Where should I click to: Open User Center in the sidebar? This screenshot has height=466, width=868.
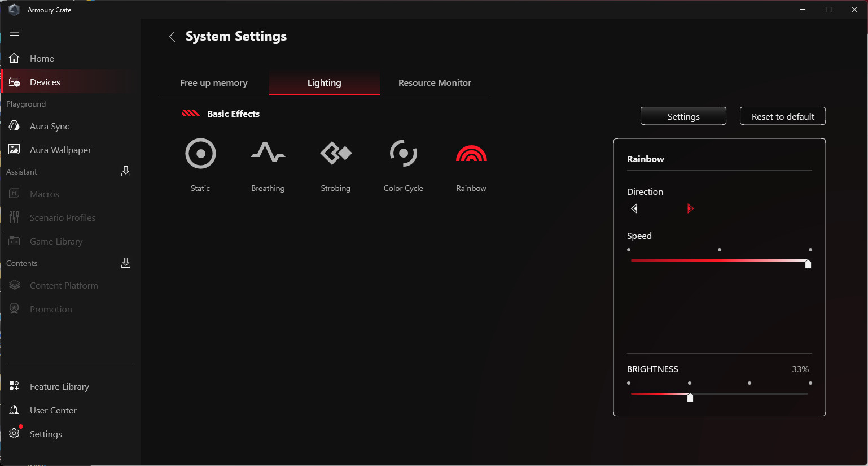coord(53,411)
